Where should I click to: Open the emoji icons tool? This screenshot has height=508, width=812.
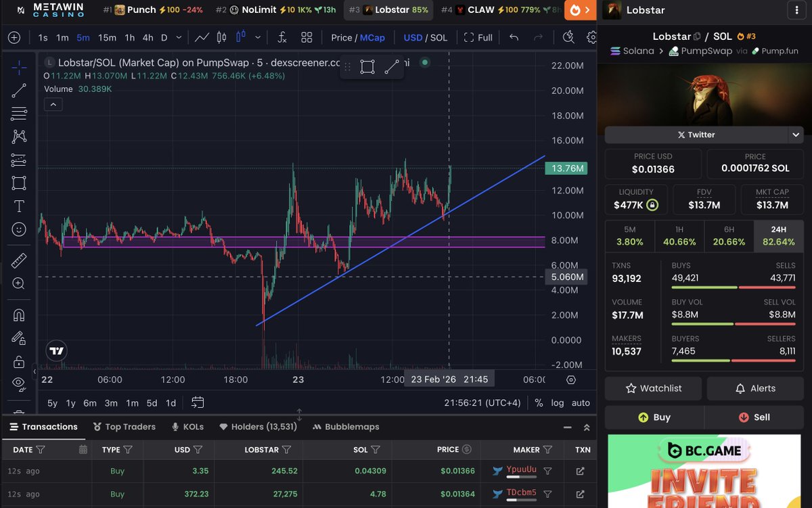coord(19,229)
